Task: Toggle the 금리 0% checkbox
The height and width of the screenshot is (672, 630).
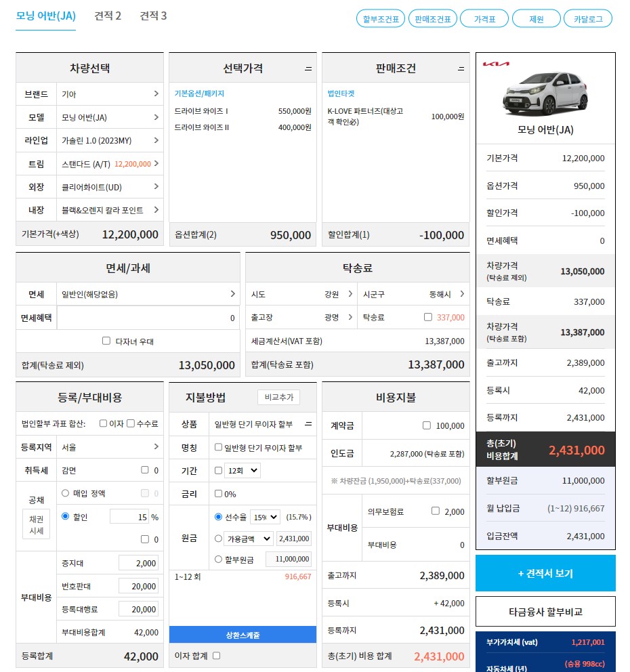Action: [218, 494]
